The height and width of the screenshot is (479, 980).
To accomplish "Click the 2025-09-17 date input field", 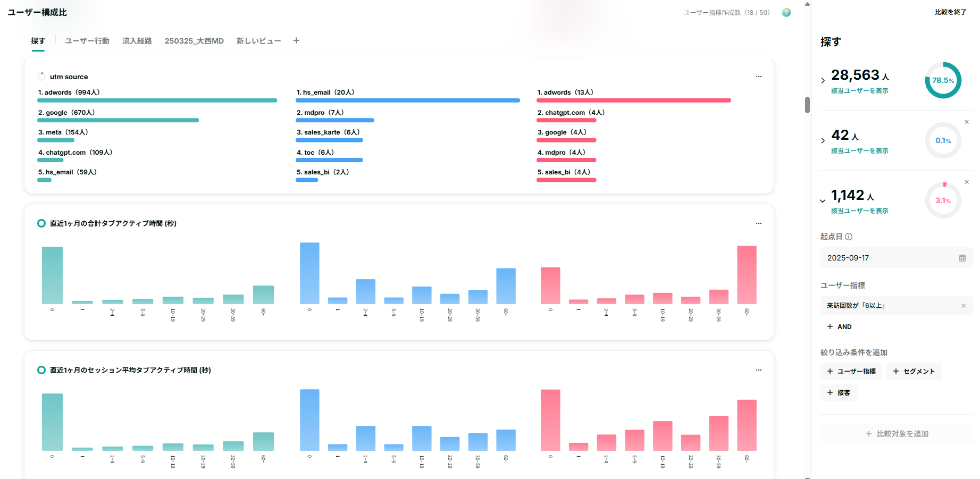I will 888,258.
